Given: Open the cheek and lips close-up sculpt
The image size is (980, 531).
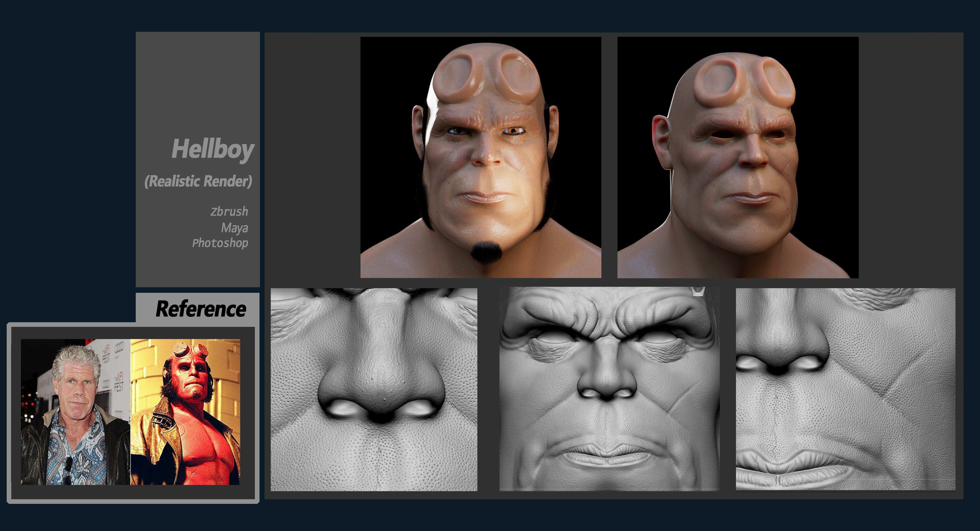Looking at the screenshot, I should click(x=845, y=389).
